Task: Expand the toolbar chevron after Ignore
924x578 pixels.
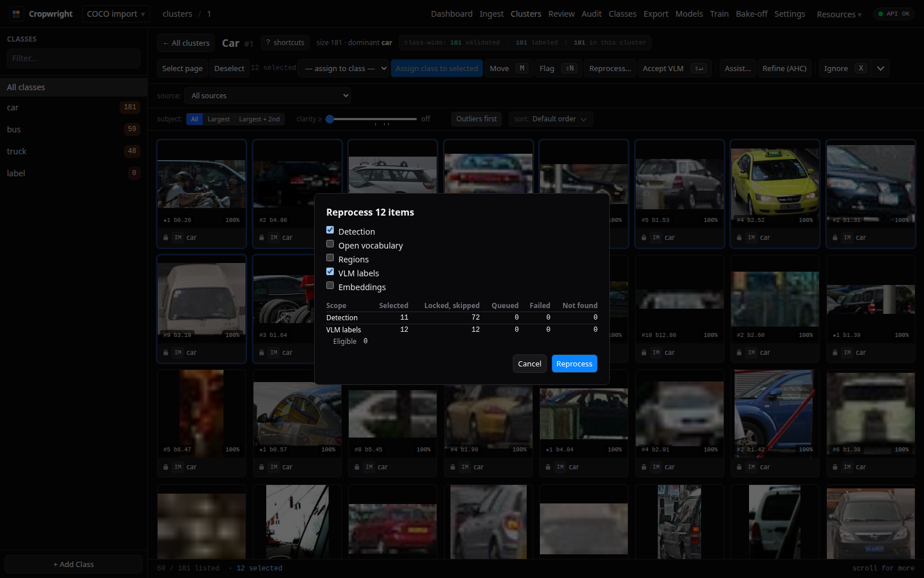Action: coord(881,68)
